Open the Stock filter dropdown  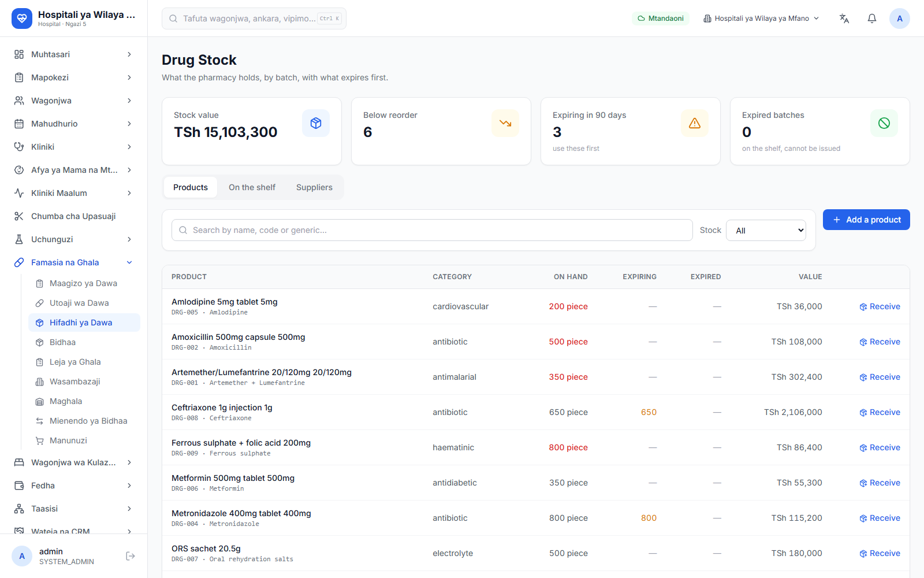click(766, 231)
